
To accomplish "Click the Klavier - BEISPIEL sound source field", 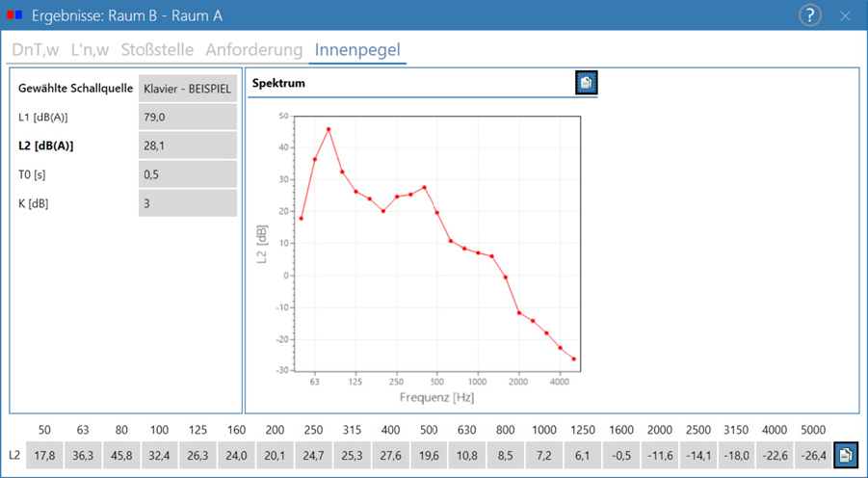I will (188, 89).
